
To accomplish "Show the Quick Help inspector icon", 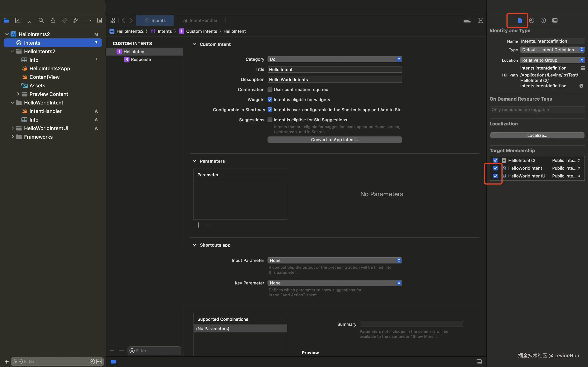I will [x=543, y=20].
